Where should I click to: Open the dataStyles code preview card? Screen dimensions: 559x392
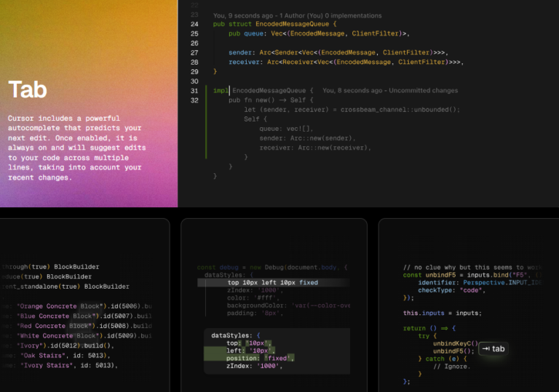click(274, 305)
